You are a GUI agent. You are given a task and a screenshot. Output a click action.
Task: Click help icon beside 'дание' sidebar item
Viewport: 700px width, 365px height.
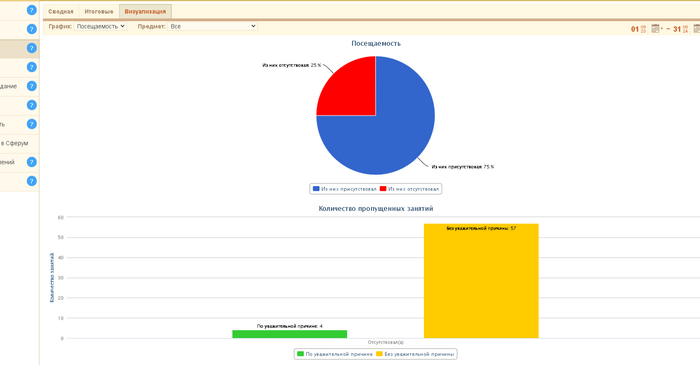(x=31, y=86)
